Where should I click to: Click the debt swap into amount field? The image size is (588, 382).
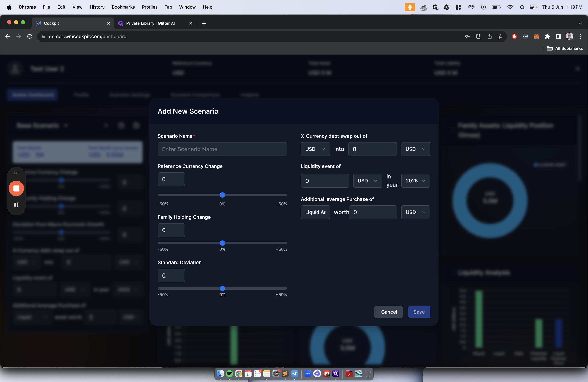373,149
